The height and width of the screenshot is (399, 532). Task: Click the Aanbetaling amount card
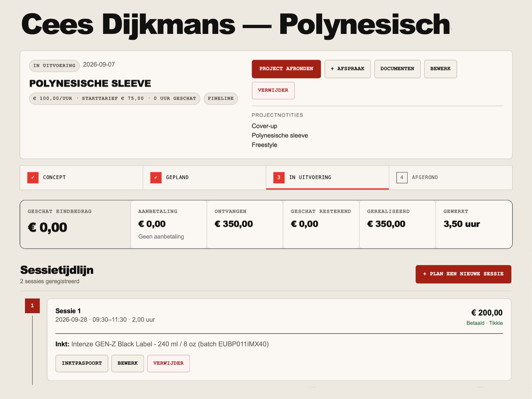pyautogui.click(x=169, y=224)
